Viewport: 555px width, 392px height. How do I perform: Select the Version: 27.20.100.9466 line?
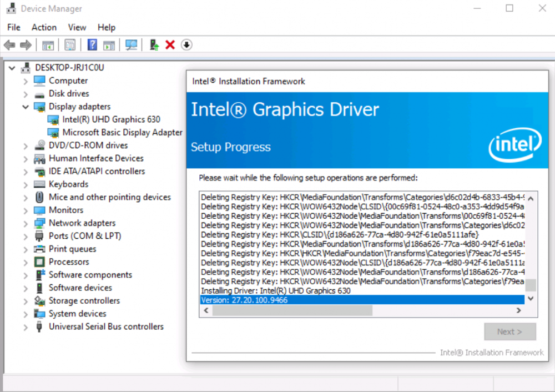pyautogui.click(x=362, y=300)
